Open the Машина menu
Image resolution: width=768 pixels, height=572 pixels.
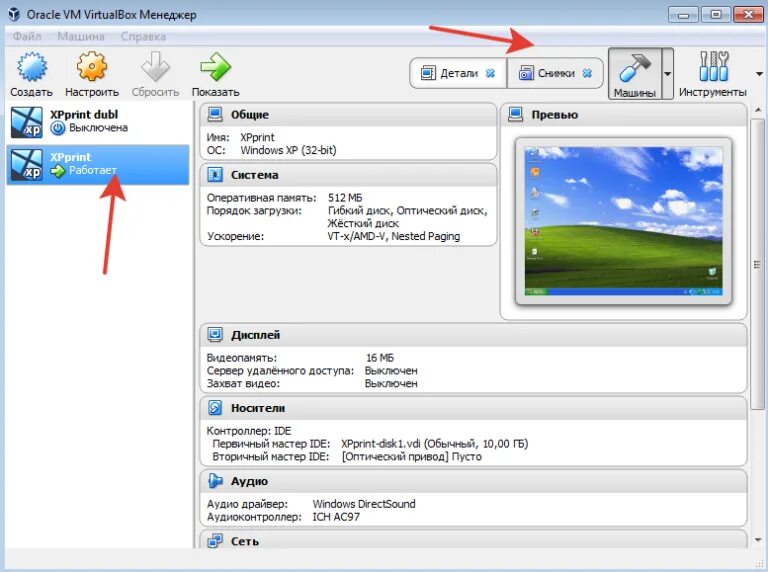[81, 36]
